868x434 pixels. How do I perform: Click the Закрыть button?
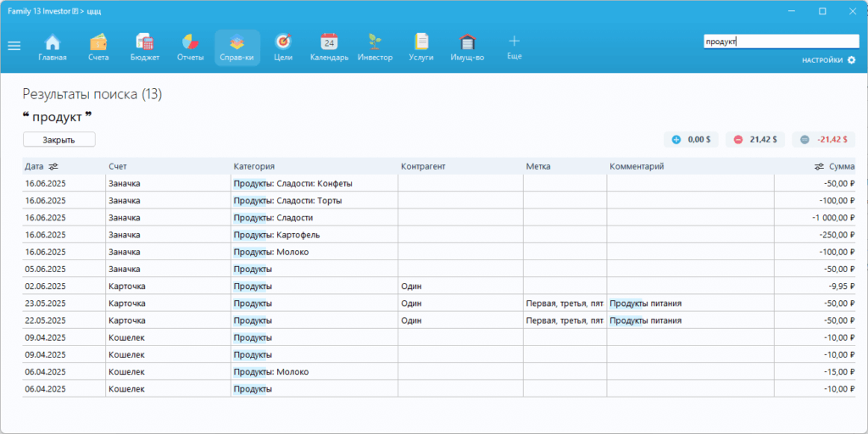point(59,140)
